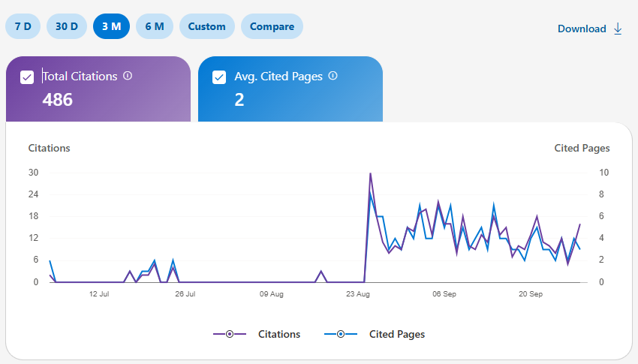The height and width of the screenshot is (364, 638).
Task: Click the 06 Sep axis label
Action: click(x=444, y=294)
